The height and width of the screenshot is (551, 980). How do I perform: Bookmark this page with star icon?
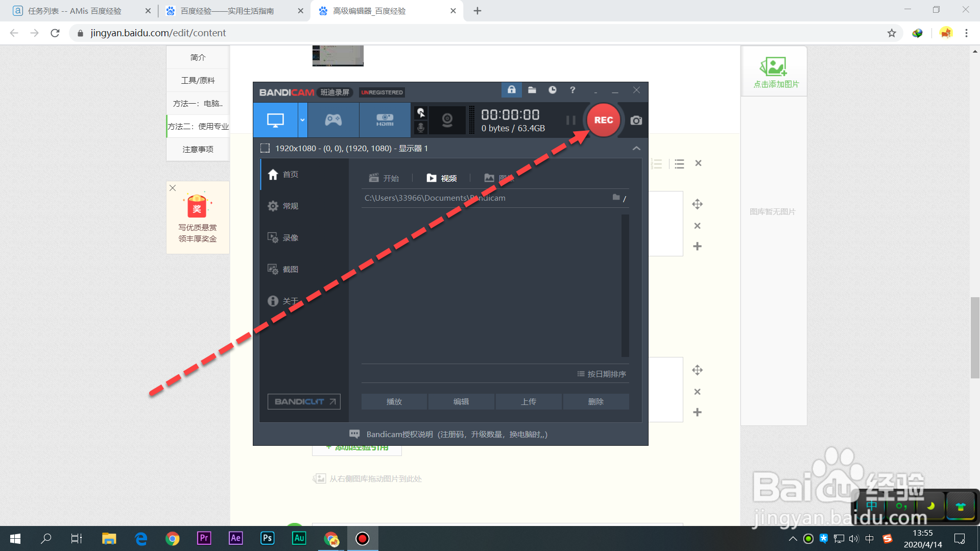click(892, 33)
